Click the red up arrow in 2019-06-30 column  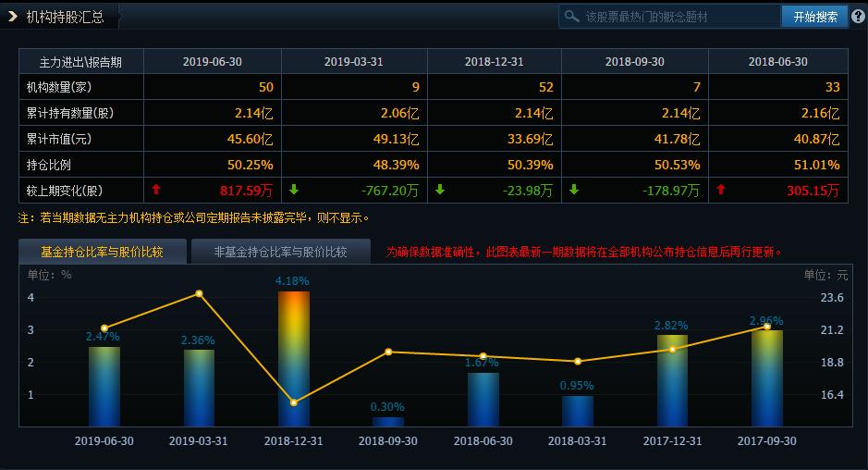pos(156,190)
